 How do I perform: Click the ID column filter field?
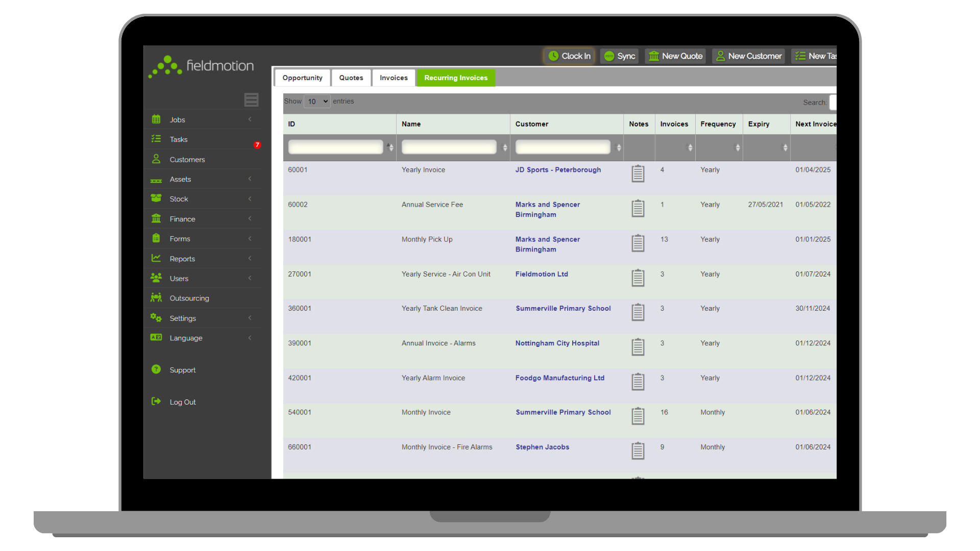click(335, 147)
